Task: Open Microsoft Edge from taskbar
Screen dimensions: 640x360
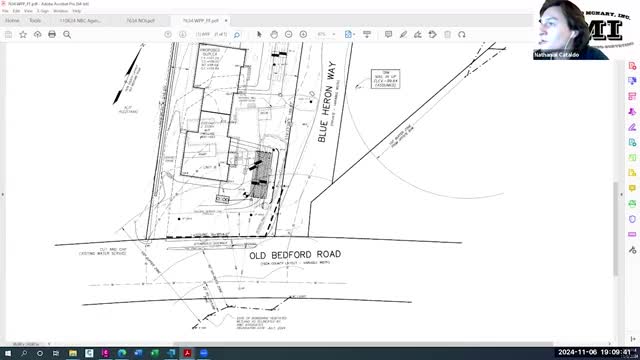Action: point(122,353)
